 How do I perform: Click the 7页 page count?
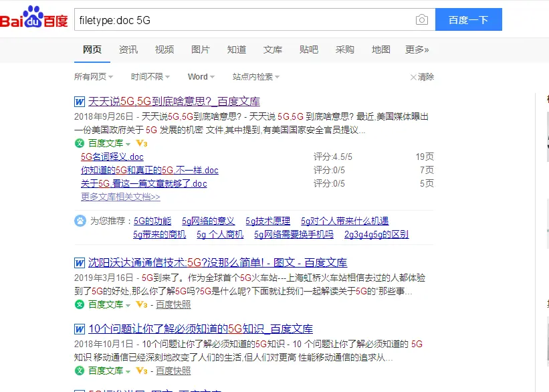click(x=427, y=171)
